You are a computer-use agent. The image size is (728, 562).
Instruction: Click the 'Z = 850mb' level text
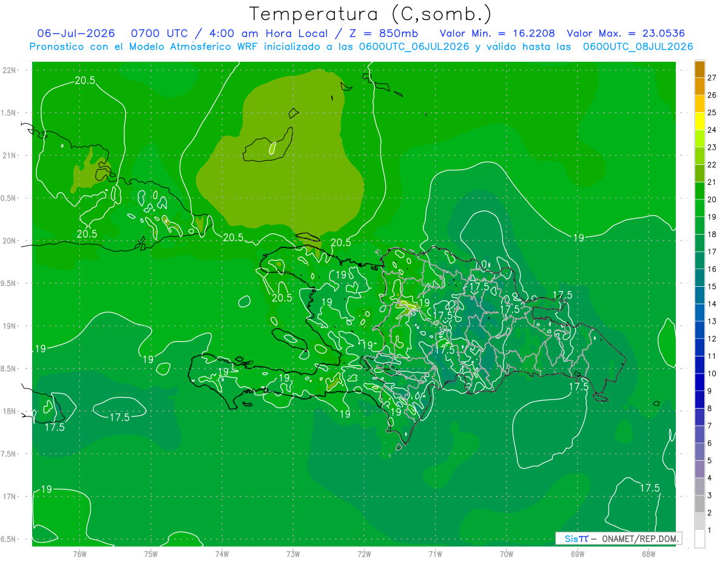(382, 33)
